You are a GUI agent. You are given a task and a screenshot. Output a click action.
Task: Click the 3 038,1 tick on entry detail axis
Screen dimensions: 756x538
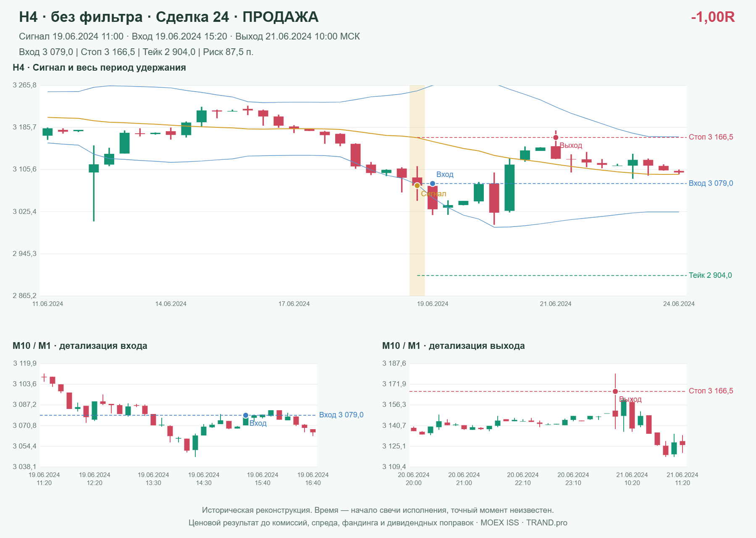(x=25, y=467)
